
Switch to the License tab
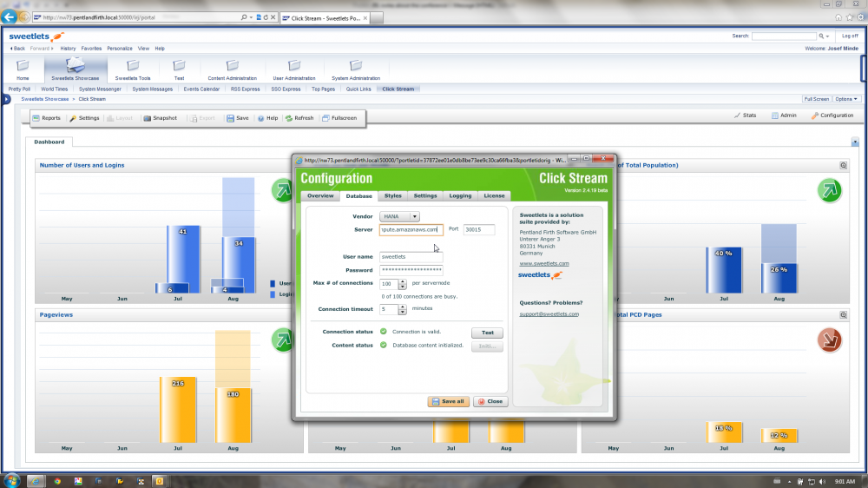pos(494,195)
